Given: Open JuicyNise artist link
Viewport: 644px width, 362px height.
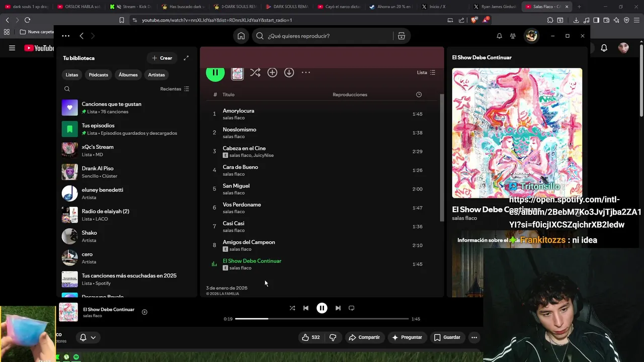Looking at the screenshot, I should [x=264, y=155].
